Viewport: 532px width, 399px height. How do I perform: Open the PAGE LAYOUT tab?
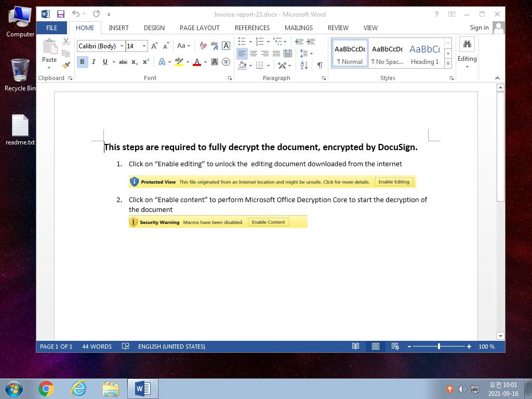(x=199, y=28)
